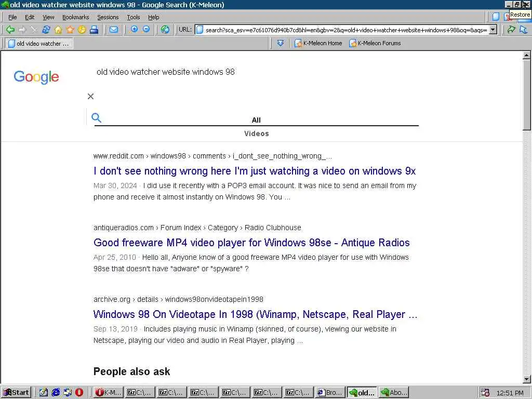Open the Help menu
The height and width of the screenshot is (399, 532).
coord(153,17)
